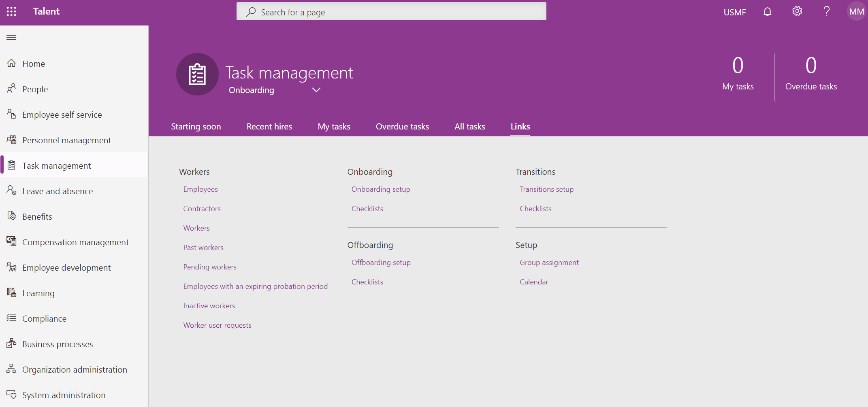This screenshot has width=868, height=407.
Task: Open the settings gear icon
Action: tap(797, 11)
